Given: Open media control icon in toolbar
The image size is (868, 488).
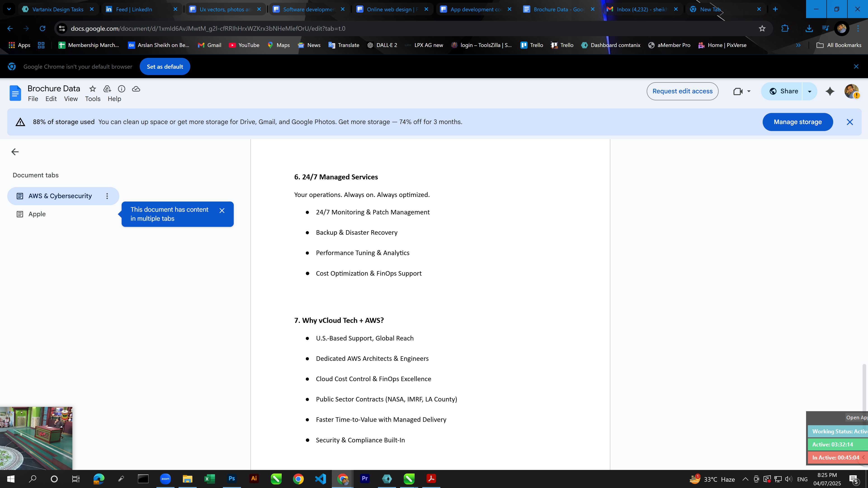Looking at the screenshot, I should [x=826, y=29].
